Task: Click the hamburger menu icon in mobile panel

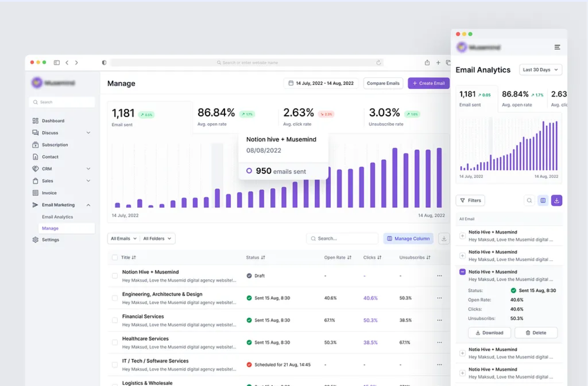Action: coord(557,47)
